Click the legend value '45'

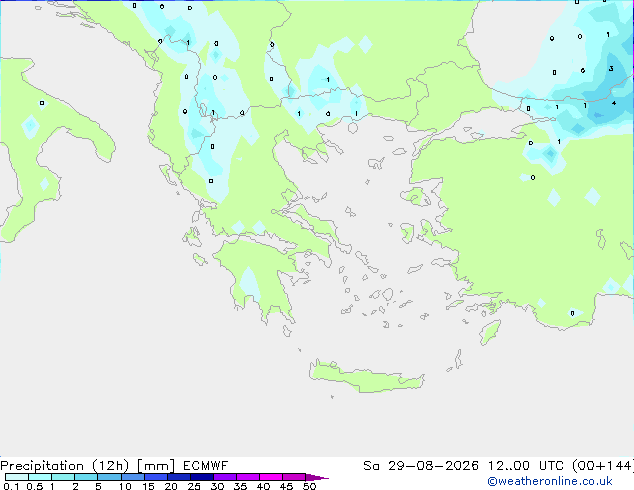[286, 486]
